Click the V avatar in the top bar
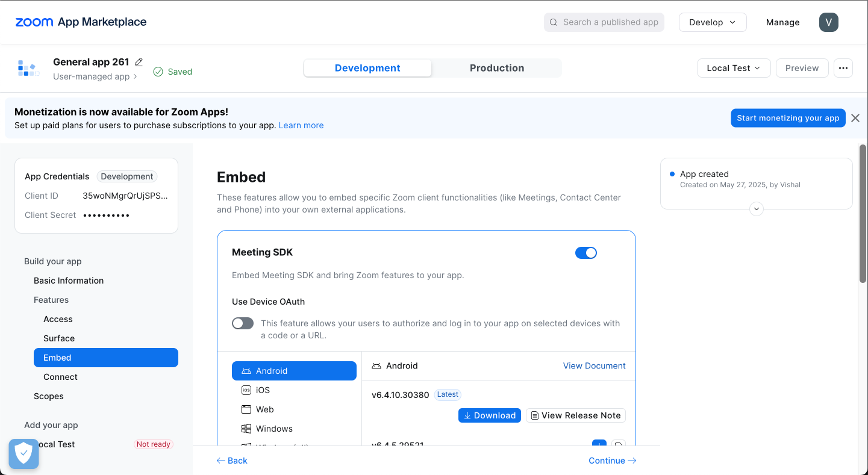The height and width of the screenshot is (475, 868). point(828,22)
